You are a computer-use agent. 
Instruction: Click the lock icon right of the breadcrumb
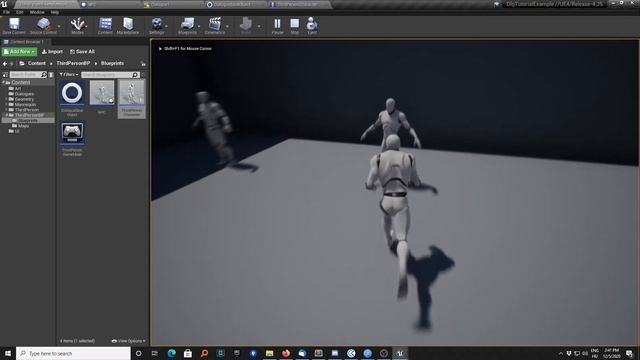tap(143, 64)
